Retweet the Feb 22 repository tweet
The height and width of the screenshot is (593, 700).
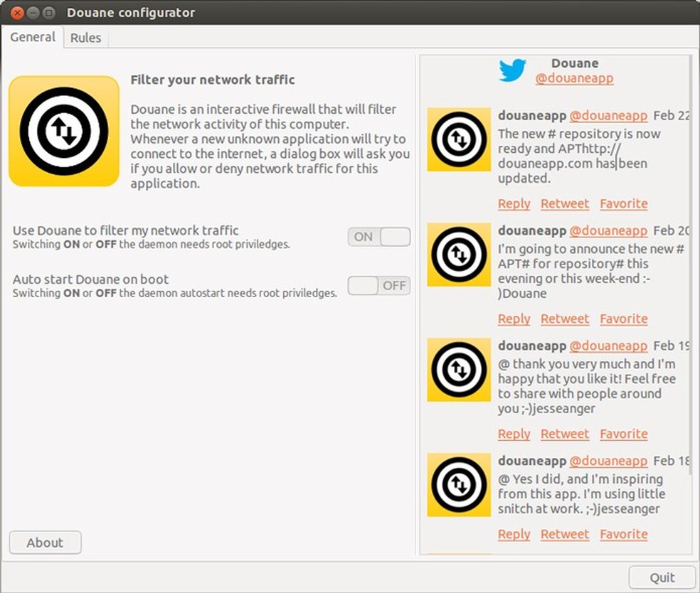coord(565,204)
